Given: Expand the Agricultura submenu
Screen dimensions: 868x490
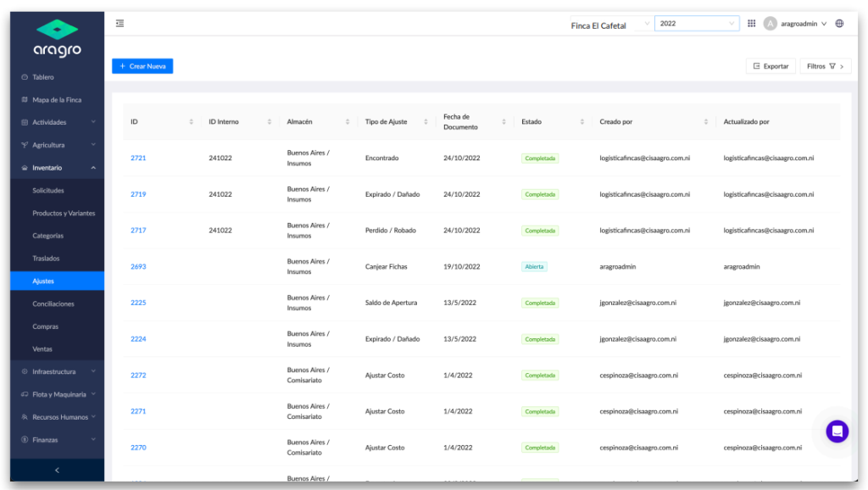Looking at the screenshot, I should click(x=93, y=145).
